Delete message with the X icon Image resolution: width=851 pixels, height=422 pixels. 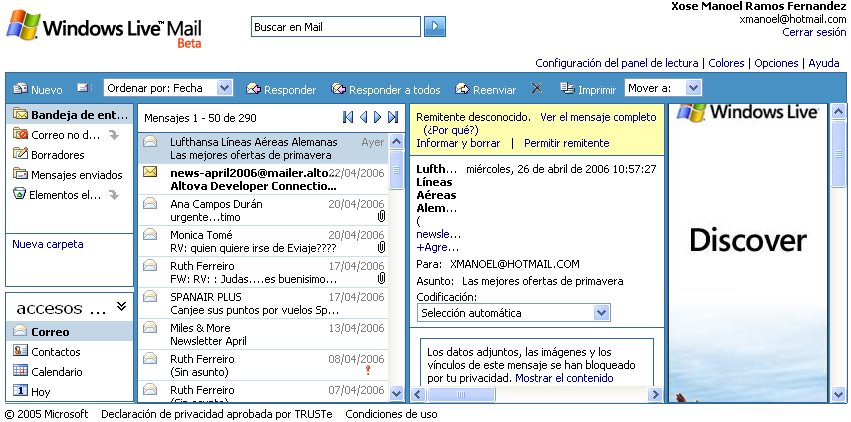click(537, 88)
